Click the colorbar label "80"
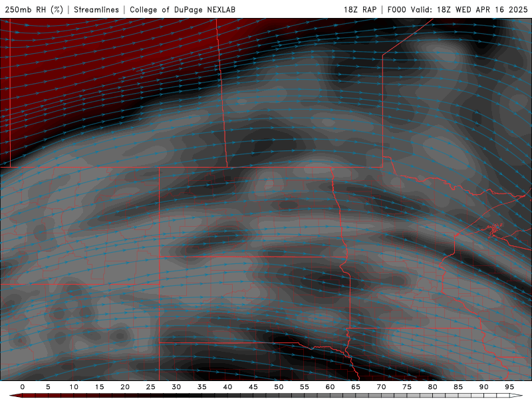 coord(432,387)
